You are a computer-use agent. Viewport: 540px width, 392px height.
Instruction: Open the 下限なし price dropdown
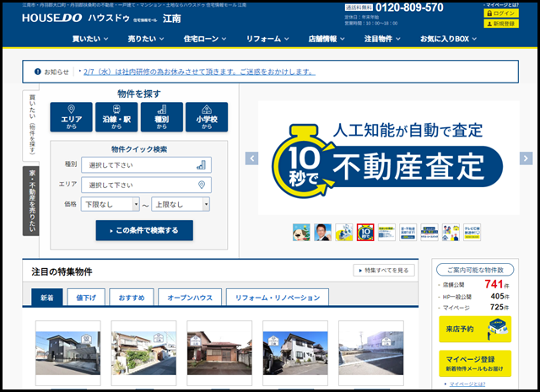pyautogui.click(x=111, y=204)
